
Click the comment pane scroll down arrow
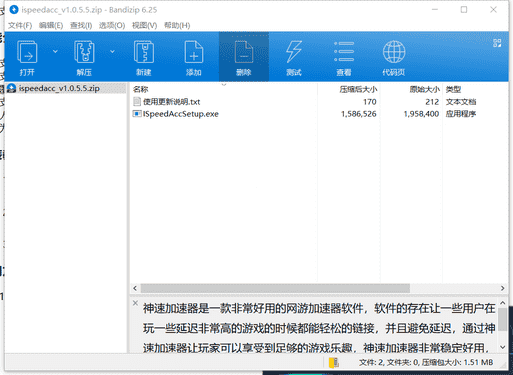tap(503, 347)
